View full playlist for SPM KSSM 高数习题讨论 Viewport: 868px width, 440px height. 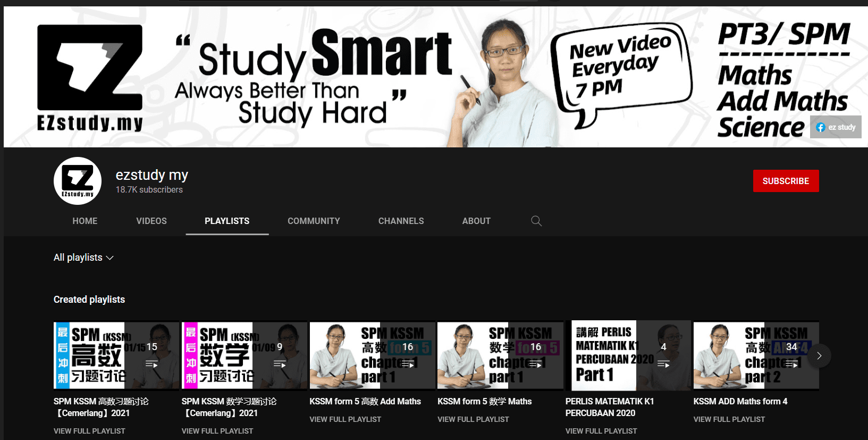pyautogui.click(x=89, y=431)
